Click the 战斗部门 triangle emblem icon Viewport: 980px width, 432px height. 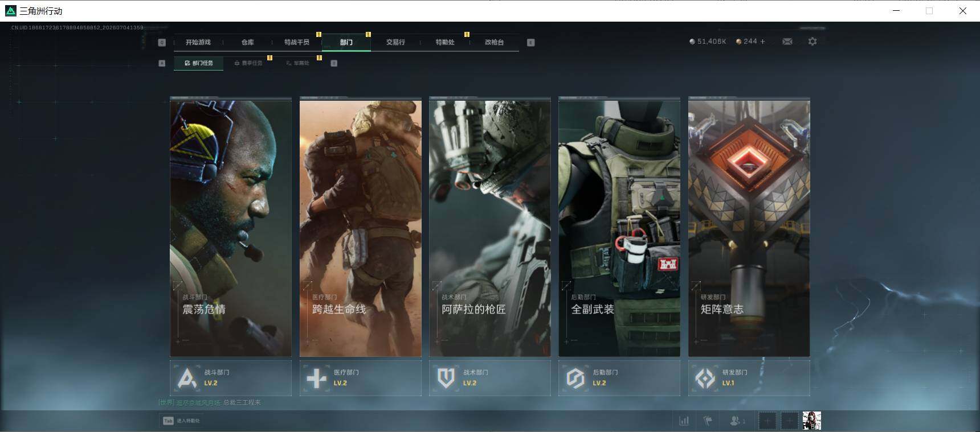187,378
